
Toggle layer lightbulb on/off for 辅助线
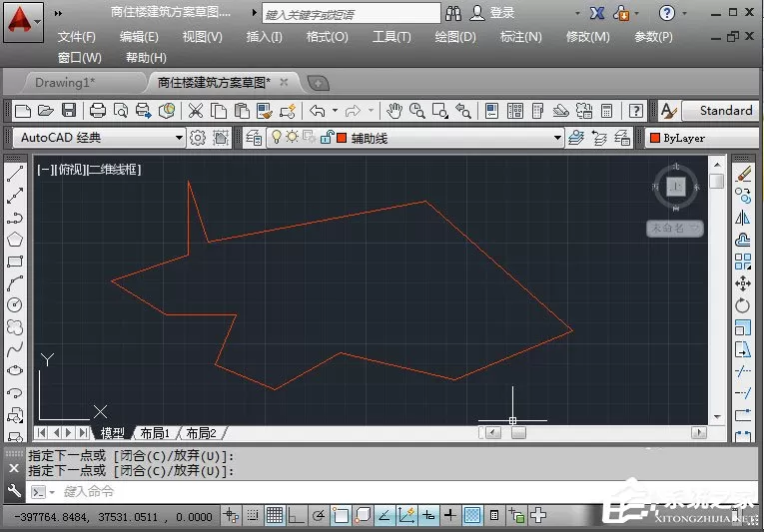(277, 138)
